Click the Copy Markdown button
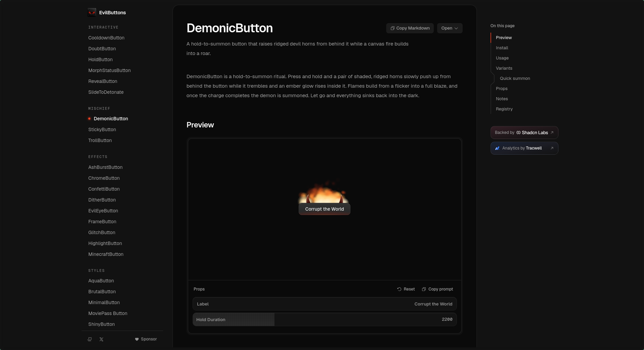The image size is (644, 350). [x=410, y=28]
